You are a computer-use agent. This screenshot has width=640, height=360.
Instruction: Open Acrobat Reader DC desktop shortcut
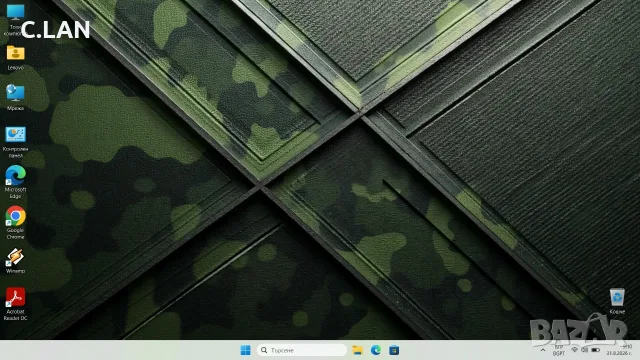[16, 304]
